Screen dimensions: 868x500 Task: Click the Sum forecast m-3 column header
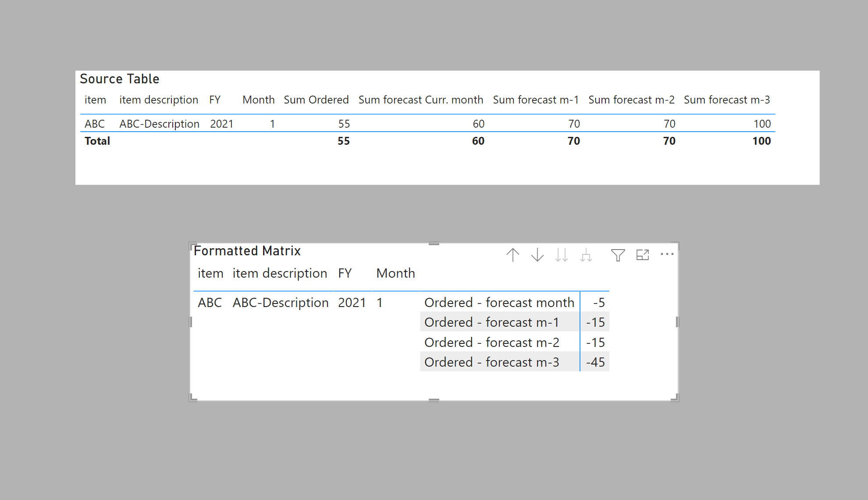[x=726, y=100]
